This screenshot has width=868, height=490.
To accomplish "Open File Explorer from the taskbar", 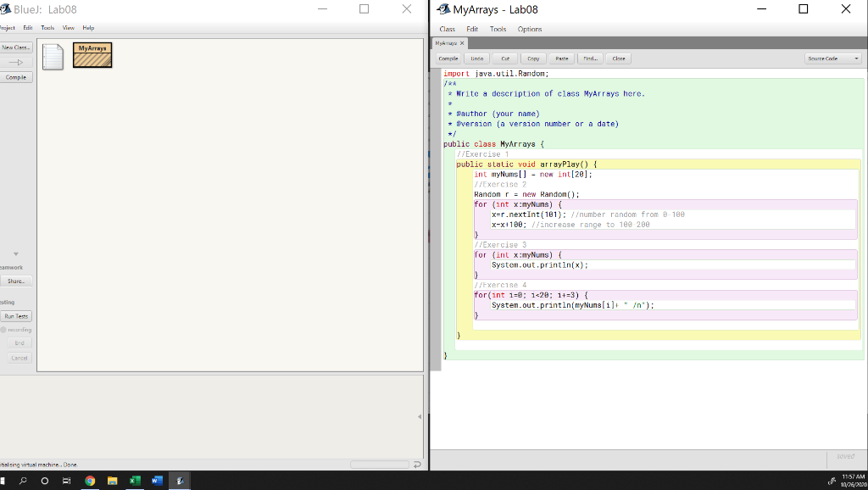I will click(x=112, y=481).
